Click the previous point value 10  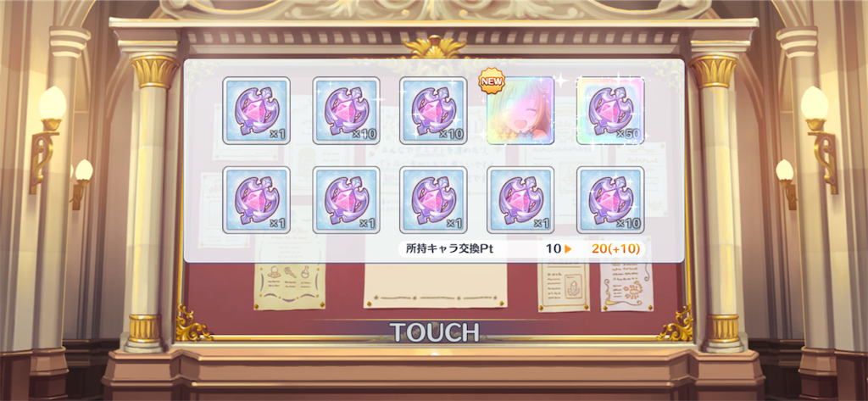pos(554,248)
